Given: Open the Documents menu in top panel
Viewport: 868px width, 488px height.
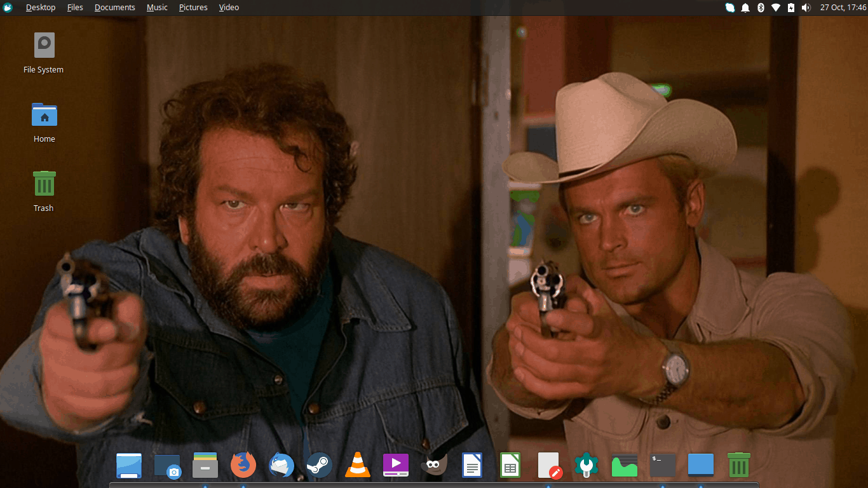Looking at the screenshot, I should pyautogui.click(x=115, y=8).
